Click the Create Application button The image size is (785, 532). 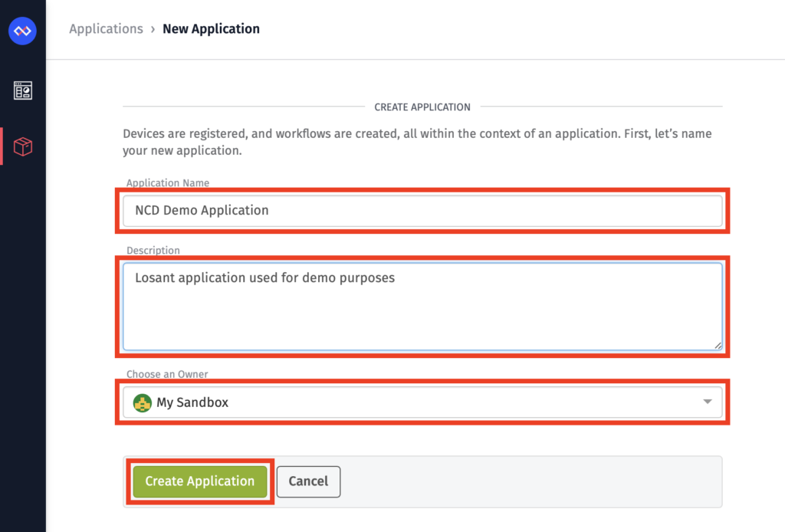click(200, 481)
